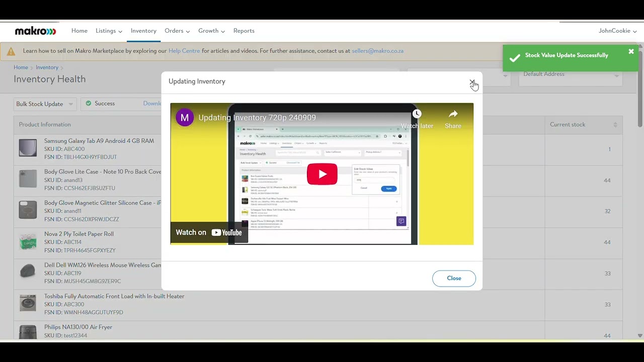The width and height of the screenshot is (644, 362).
Task: Click the video title Updating Inventory 720p
Action: point(257,118)
